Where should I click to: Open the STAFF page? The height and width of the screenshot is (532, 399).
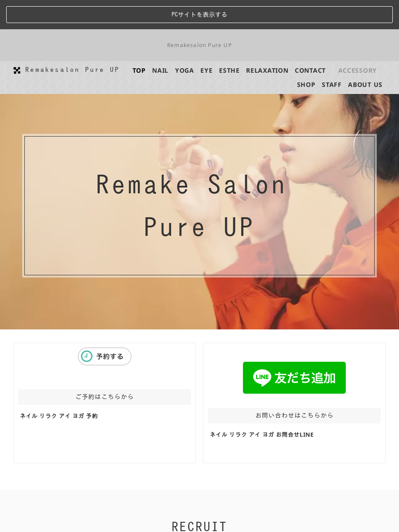(332, 85)
